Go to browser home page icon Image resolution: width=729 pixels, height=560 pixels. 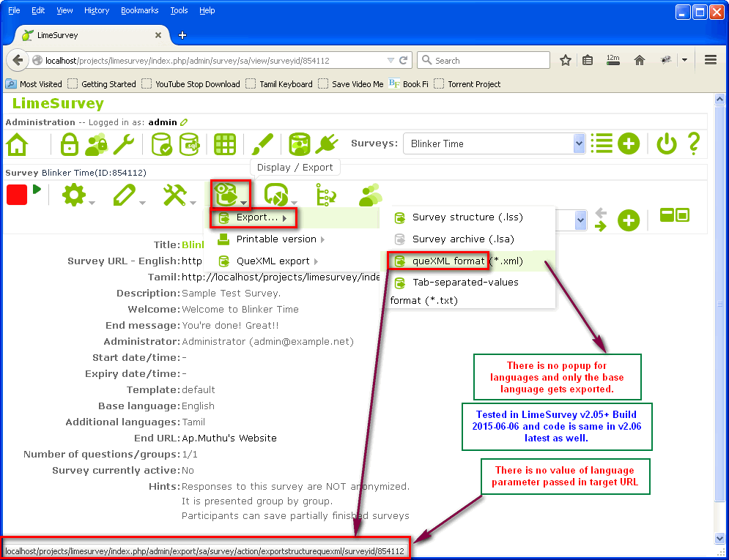click(640, 60)
